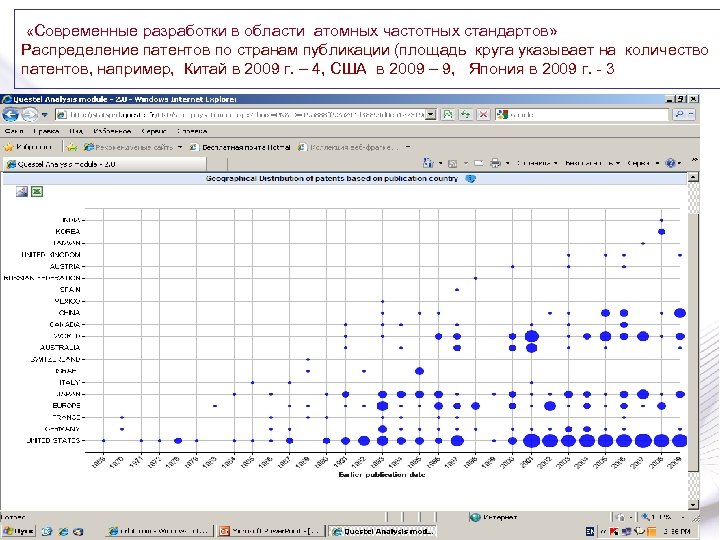This screenshot has height=540, width=720.
Task: Click the AUSTRALIA axis label
Action: (x=60, y=348)
